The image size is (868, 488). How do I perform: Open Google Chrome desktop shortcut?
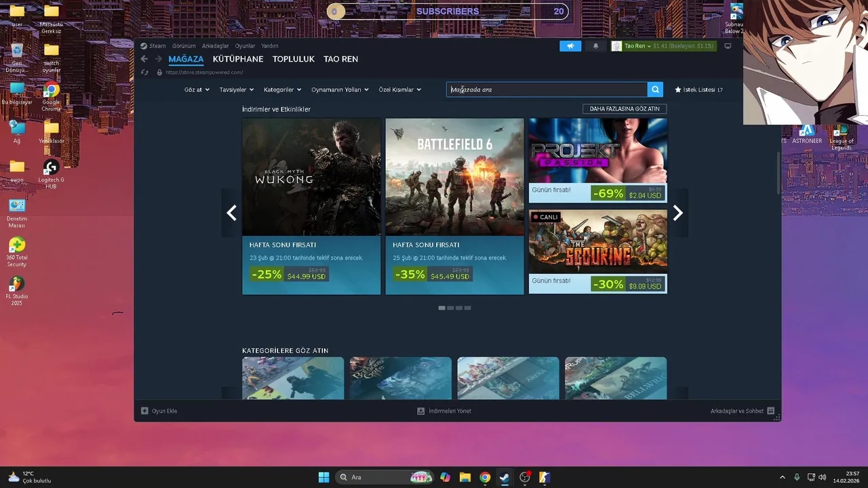51,98
